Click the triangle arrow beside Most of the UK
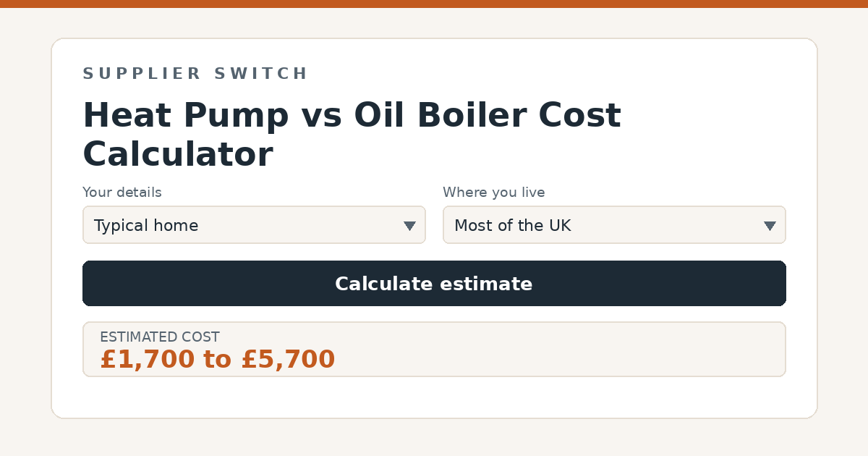 pos(770,226)
